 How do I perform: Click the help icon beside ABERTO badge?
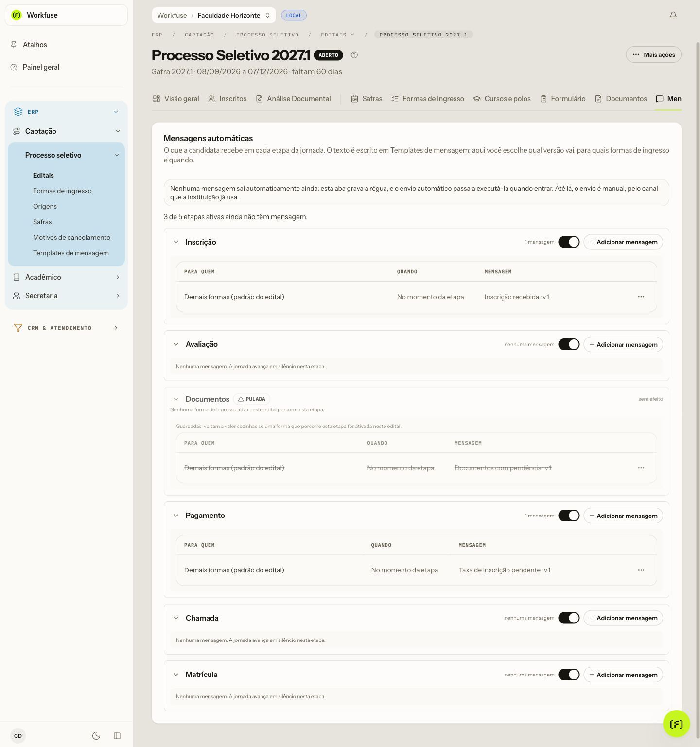click(x=354, y=55)
